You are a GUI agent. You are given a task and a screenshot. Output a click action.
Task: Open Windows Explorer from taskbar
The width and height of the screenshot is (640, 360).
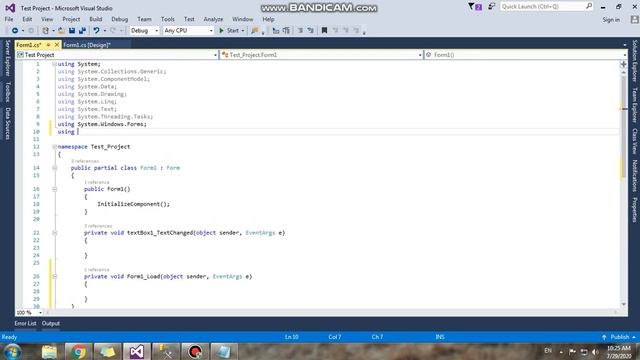[49, 351]
